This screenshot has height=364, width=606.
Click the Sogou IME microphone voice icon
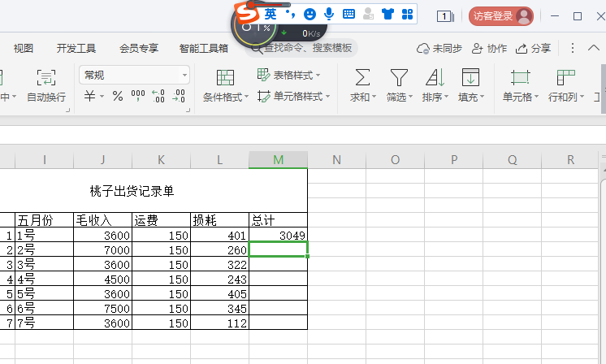(329, 14)
